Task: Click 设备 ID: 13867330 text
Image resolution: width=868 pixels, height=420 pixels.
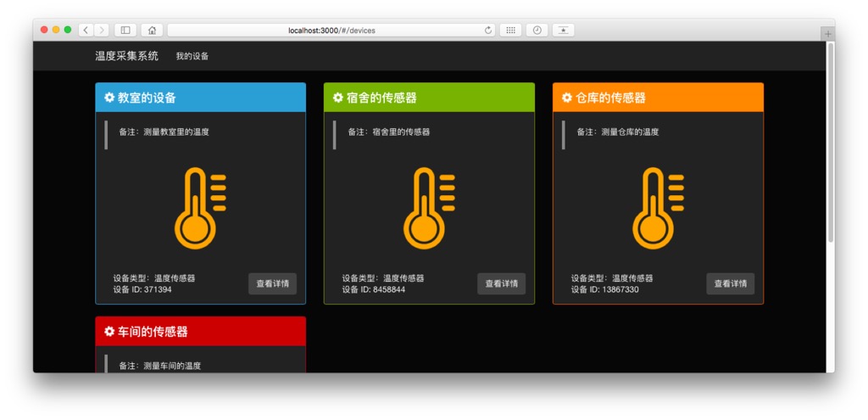Action: click(x=604, y=289)
